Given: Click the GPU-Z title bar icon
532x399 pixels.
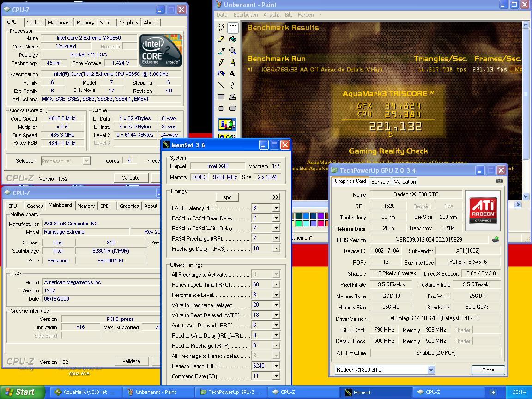Looking at the screenshot, I should pyautogui.click(x=335, y=170).
